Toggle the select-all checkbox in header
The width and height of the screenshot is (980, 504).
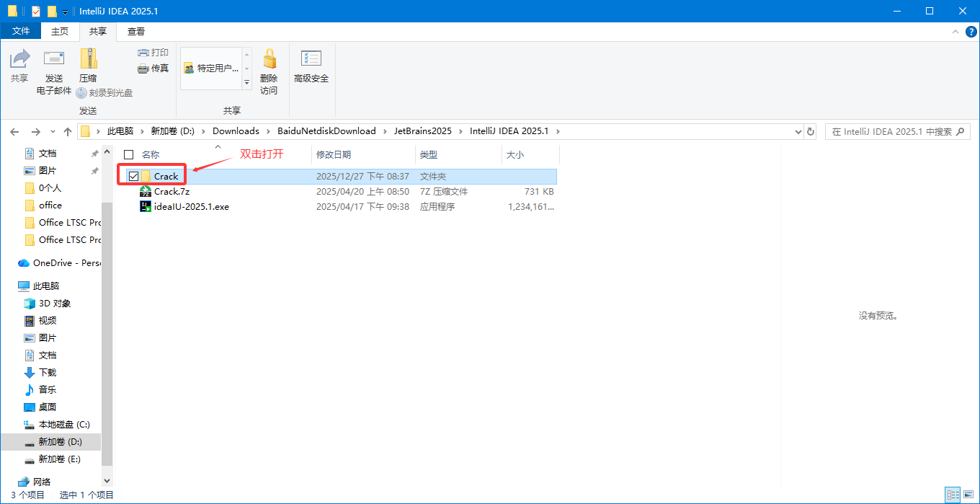click(129, 154)
